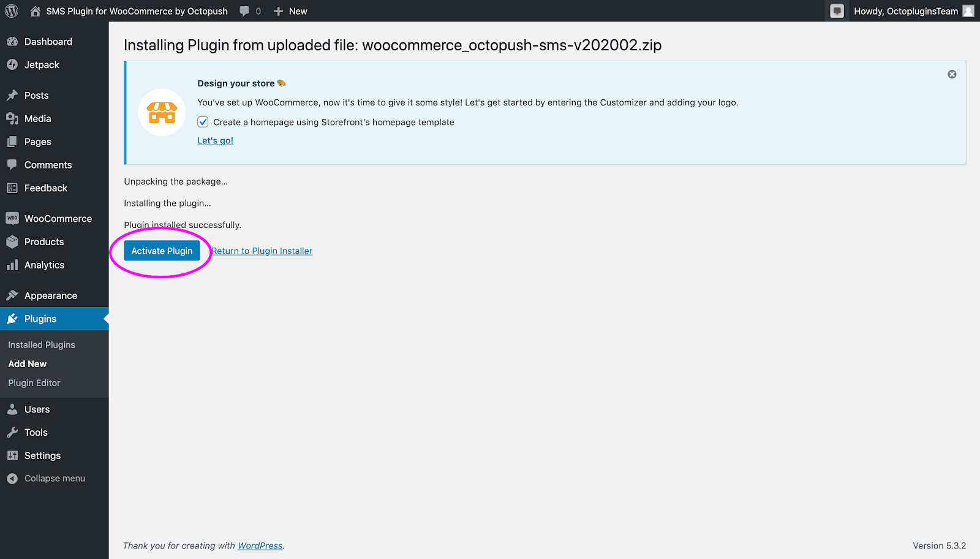Open notifications icon beside Howdy greeting

click(837, 11)
